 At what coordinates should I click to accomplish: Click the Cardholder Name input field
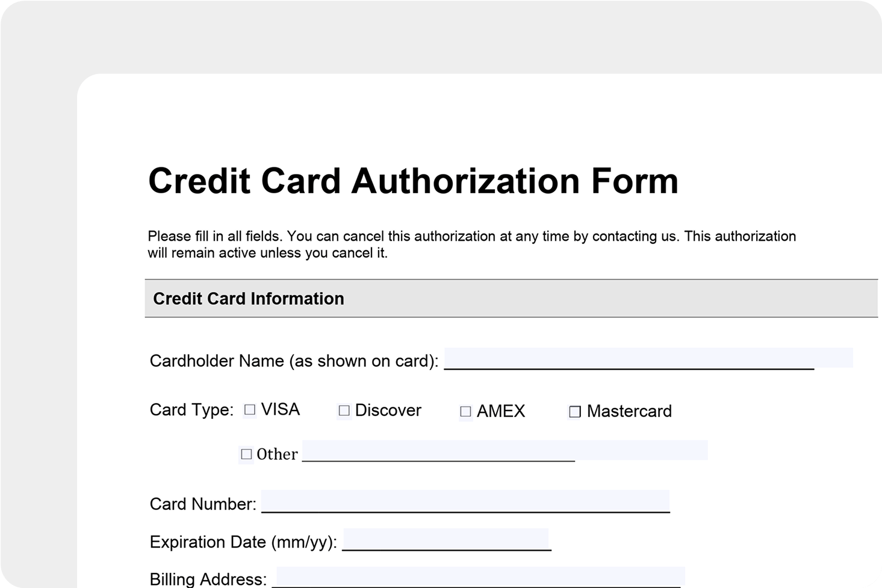tap(648, 358)
